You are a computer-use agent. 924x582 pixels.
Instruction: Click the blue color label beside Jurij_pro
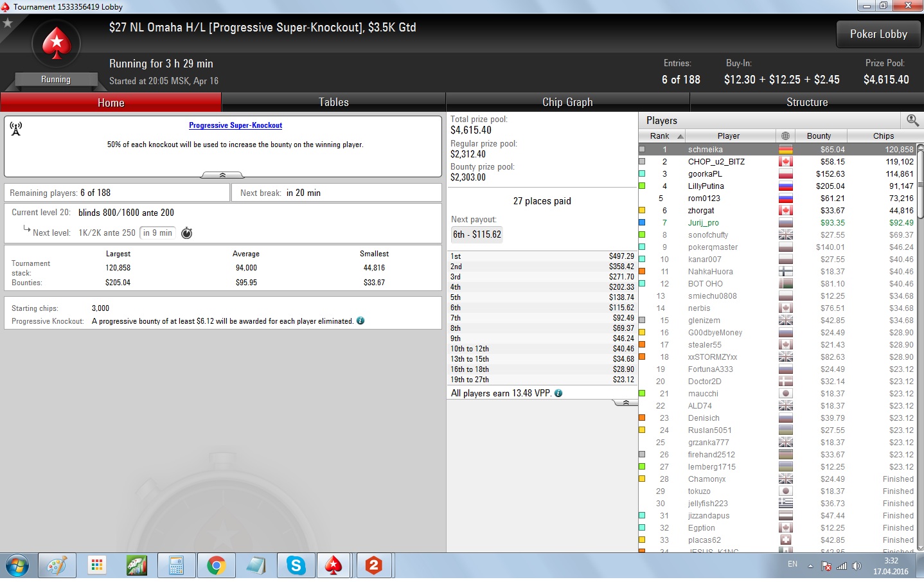(x=642, y=223)
